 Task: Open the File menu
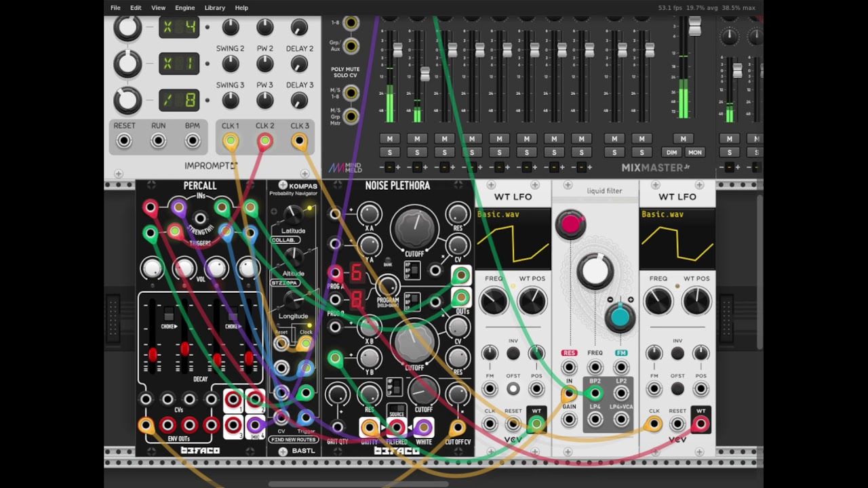pyautogui.click(x=115, y=7)
